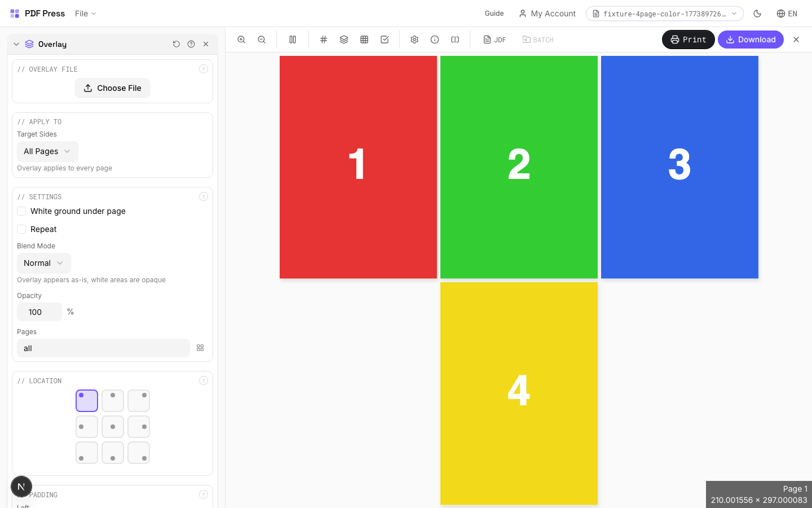Toggle dark mode with the moon icon
This screenshot has height=508, width=812.
pyautogui.click(x=757, y=14)
